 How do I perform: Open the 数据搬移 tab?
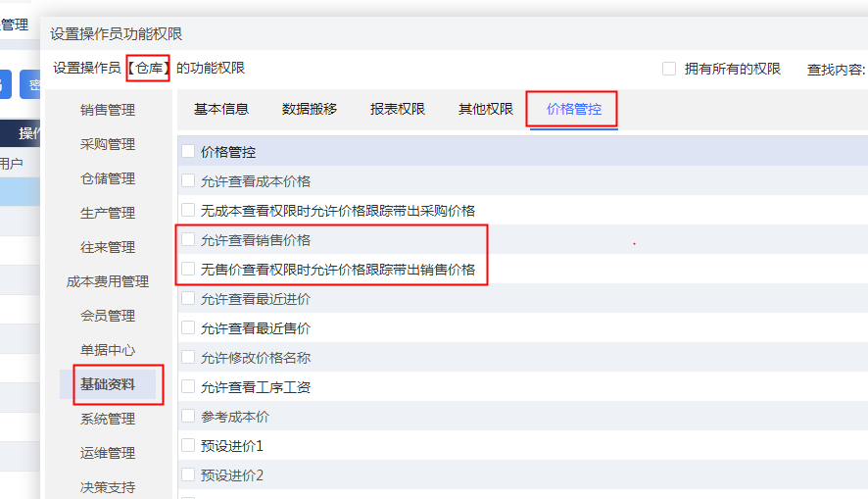click(310, 109)
